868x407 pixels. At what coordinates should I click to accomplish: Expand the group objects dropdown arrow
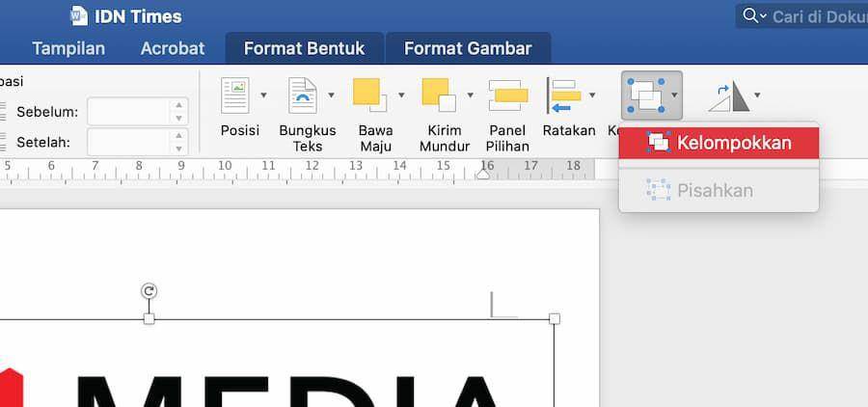pos(674,95)
